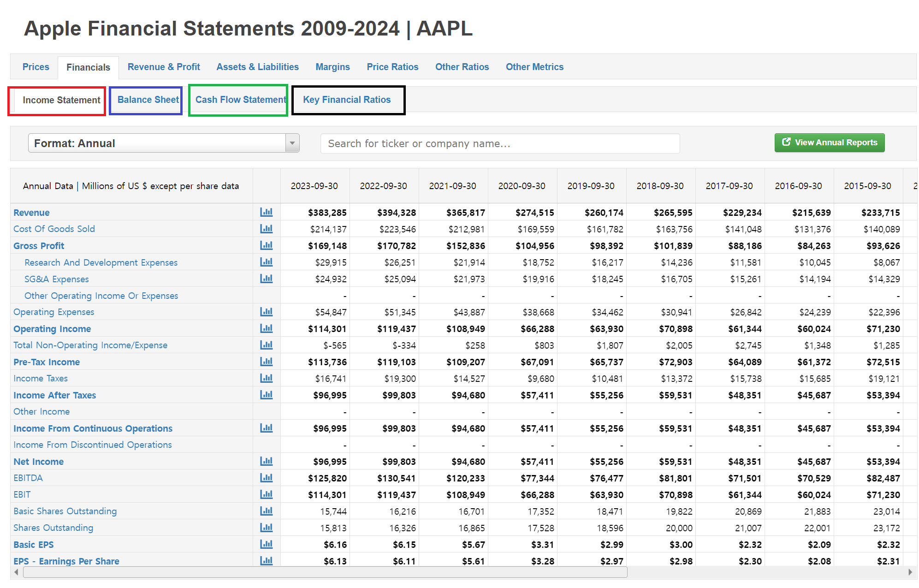Go to the Margins tab
Screen dimensions: 919x588
pyautogui.click(x=332, y=67)
